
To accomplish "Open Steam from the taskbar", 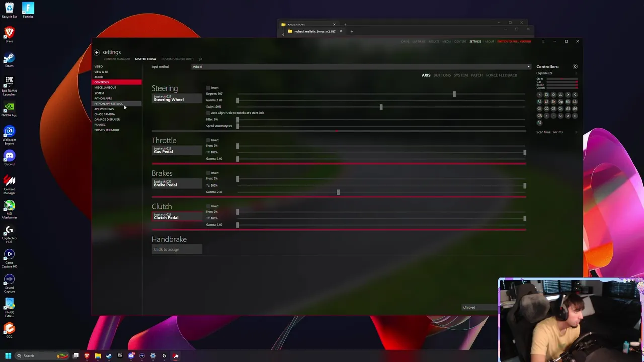I will tap(109, 356).
